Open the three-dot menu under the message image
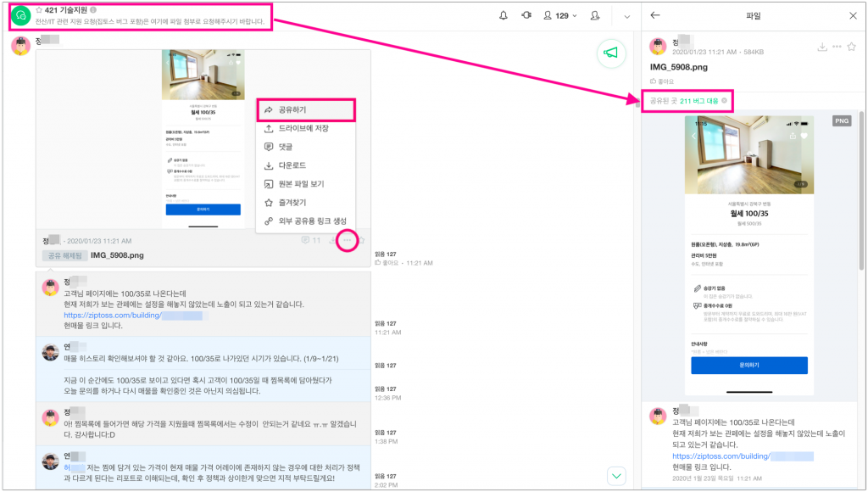The height and width of the screenshot is (492, 868). [x=346, y=241]
